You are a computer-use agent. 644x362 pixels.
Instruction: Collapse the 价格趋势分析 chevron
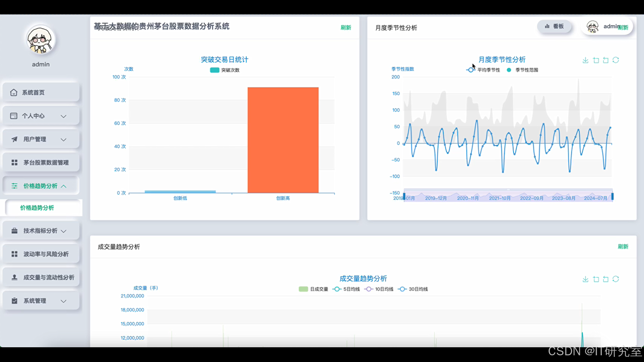click(63, 186)
